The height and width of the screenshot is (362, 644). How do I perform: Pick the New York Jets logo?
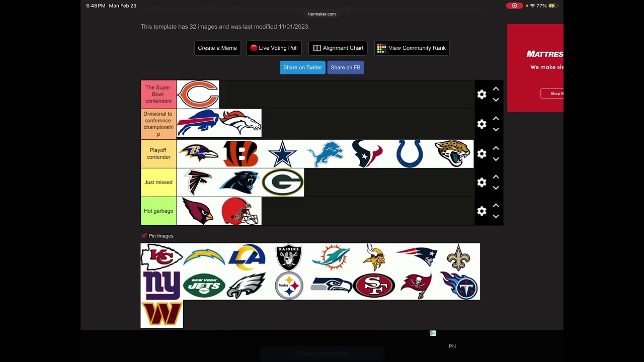coord(204,286)
